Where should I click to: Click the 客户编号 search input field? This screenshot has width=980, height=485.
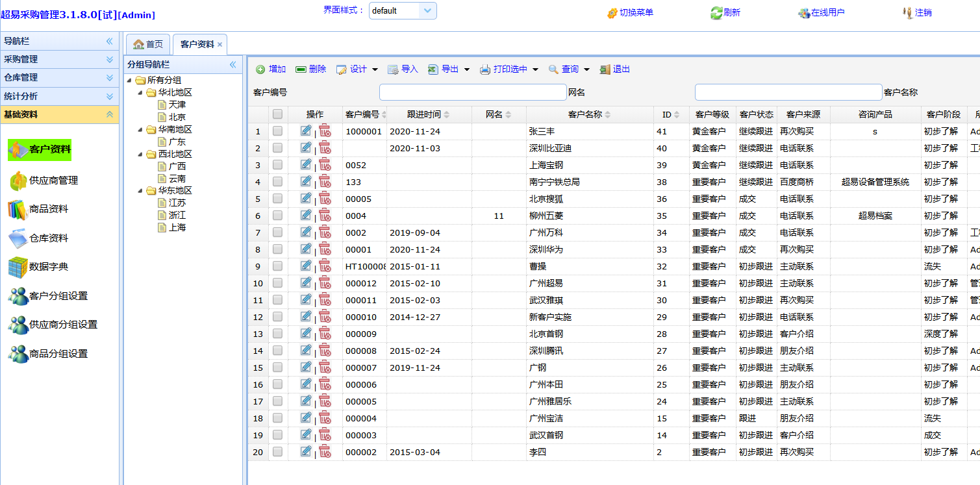[473, 92]
